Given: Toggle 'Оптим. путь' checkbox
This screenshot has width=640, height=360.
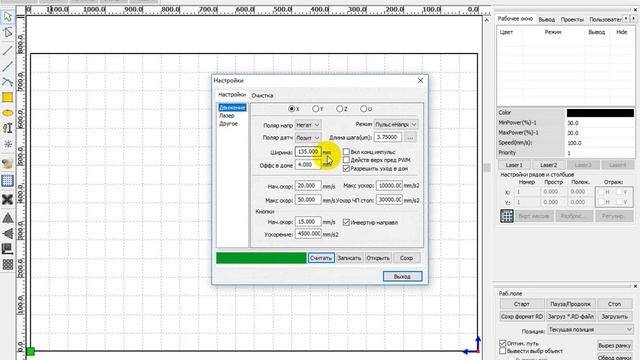Looking at the screenshot, I should click(502, 344).
